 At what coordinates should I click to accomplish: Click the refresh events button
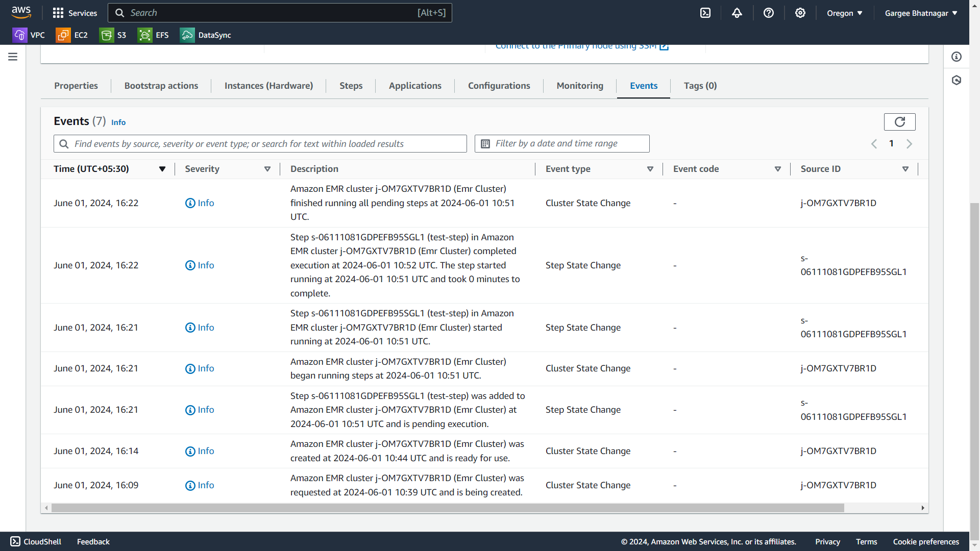click(899, 122)
